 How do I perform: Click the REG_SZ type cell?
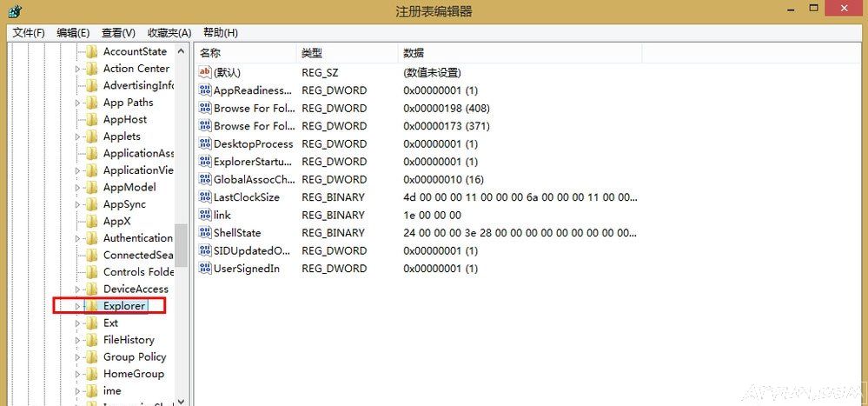point(320,72)
